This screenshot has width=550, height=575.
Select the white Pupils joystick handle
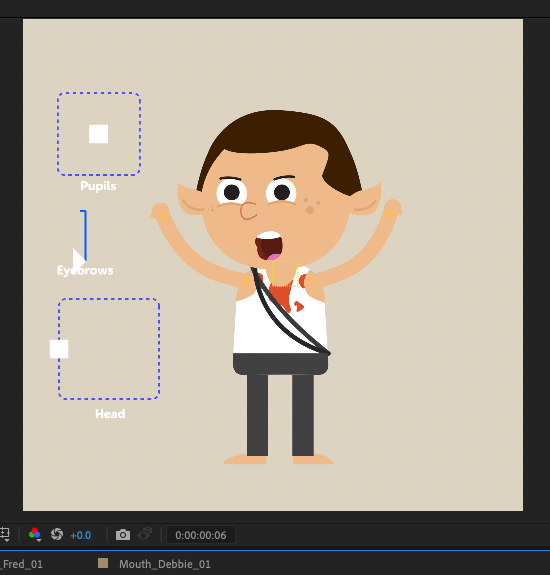tap(99, 134)
